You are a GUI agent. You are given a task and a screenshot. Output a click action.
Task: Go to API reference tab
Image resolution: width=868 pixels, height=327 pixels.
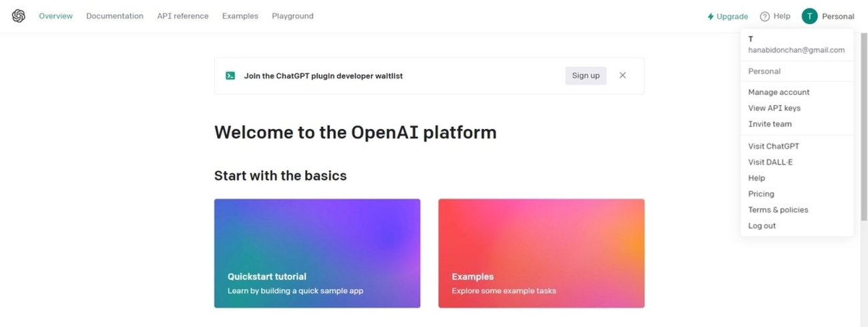pos(183,16)
